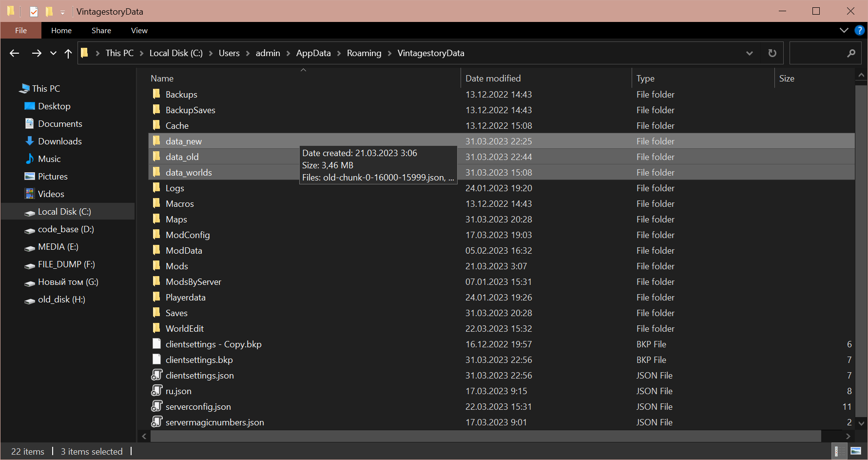Click in the search box

point(819,53)
